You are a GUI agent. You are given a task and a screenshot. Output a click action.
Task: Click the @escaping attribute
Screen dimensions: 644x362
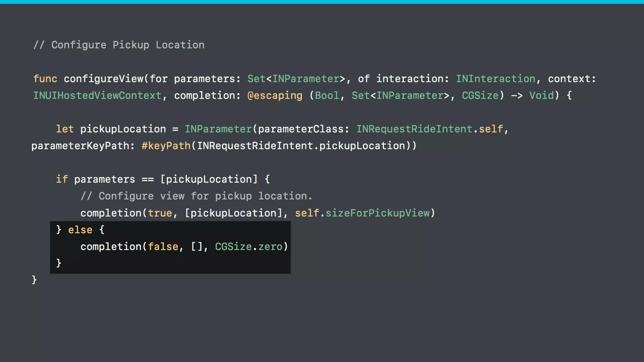[275, 96]
